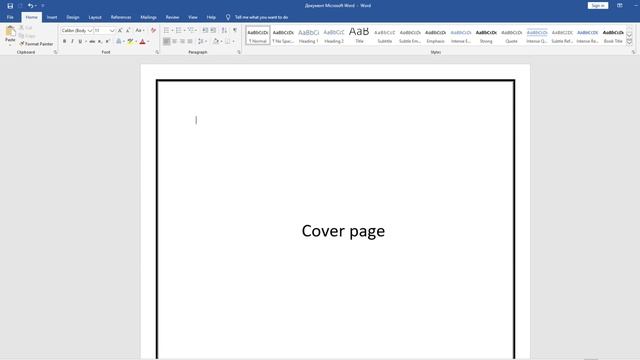The width and height of the screenshot is (640, 360).
Task: Open Paragraph group dialog launcher
Action: (239, 52)
